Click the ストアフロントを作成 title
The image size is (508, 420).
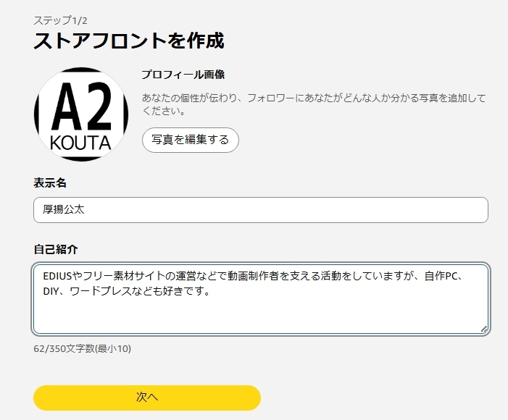point(129,41)
